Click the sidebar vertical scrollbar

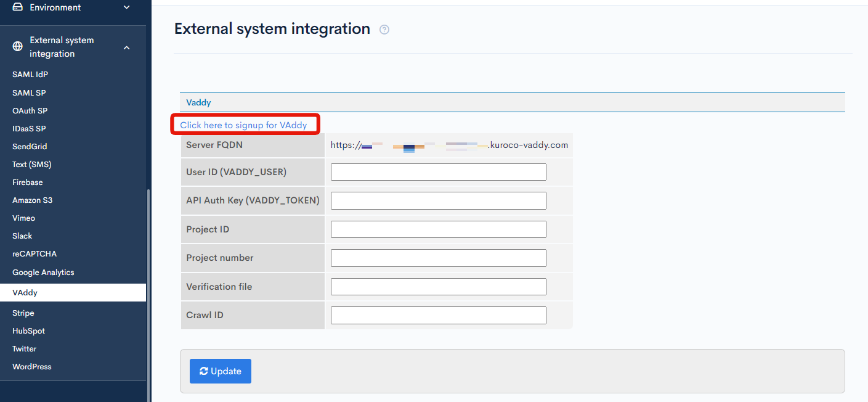click(x=148, y=295)
